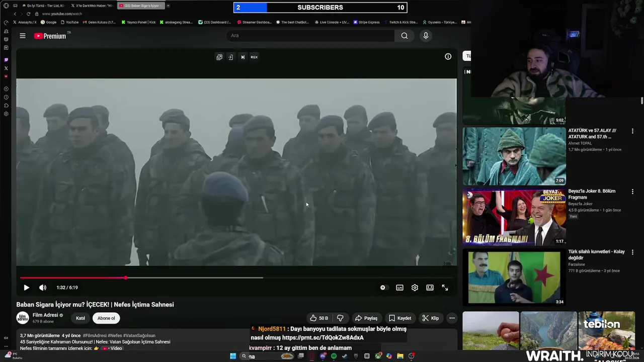The width and height of the screenshot is (644, 362).
Task: Switch to the En İyi Türkü Tier List tab
Action: 43,6
